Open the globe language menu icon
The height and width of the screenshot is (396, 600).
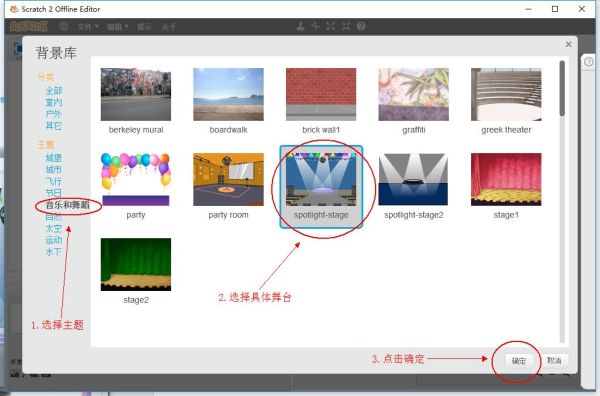[64, 26]
